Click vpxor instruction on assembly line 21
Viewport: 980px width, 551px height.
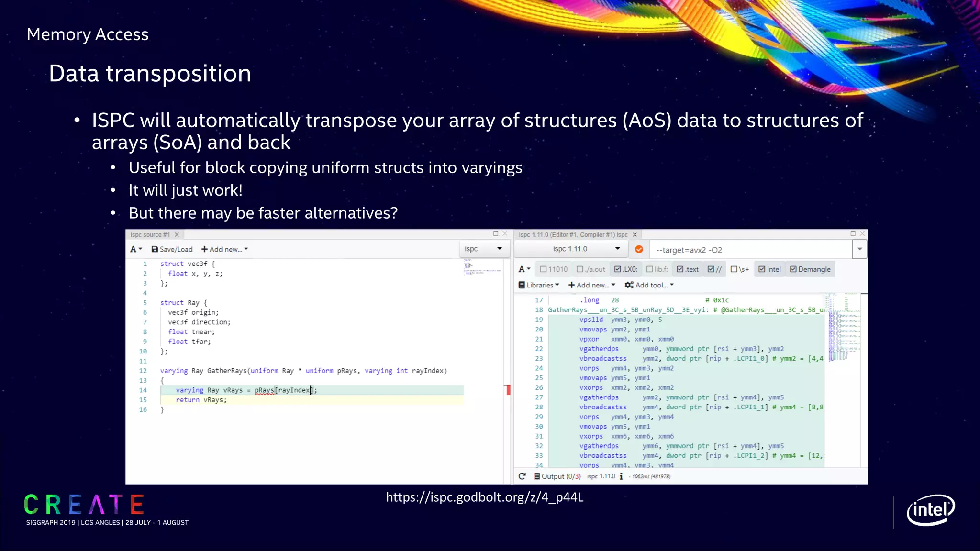pos(589,339)
